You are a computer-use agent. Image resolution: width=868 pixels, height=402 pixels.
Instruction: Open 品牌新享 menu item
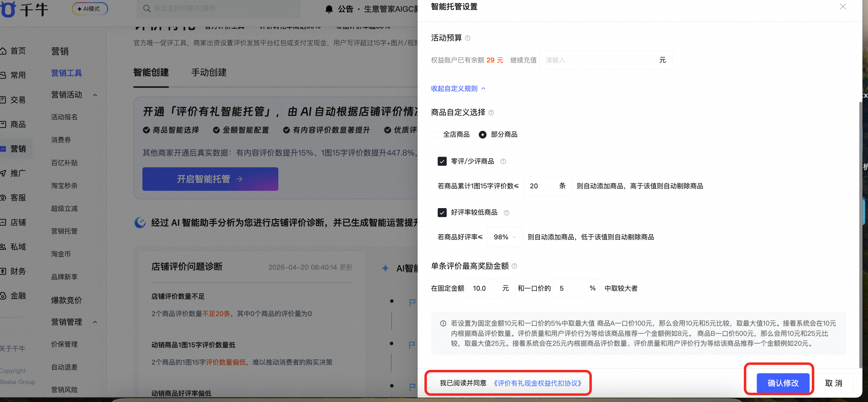(64, 277)
